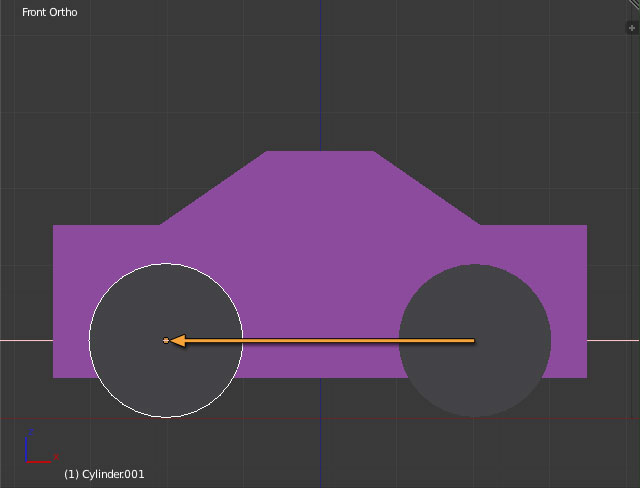Click the purple car body's rear left section

point(72,250)
